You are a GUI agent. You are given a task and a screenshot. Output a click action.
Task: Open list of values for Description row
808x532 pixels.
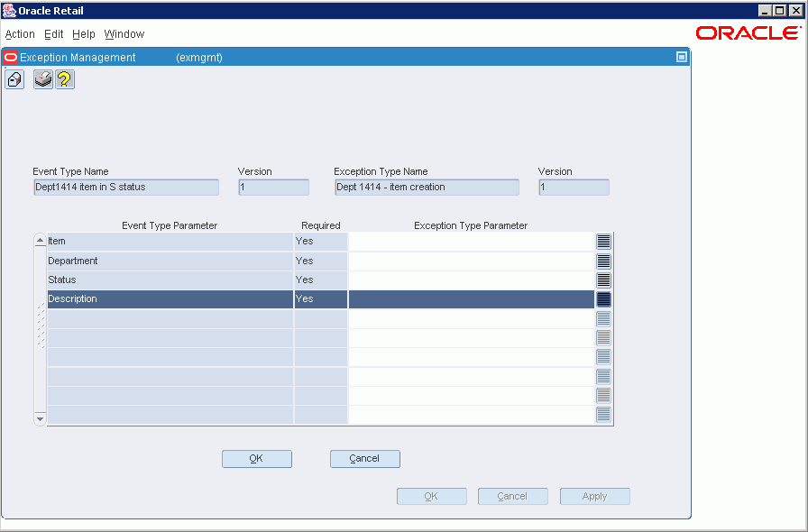pyautogui.click(x=603, y=299)
